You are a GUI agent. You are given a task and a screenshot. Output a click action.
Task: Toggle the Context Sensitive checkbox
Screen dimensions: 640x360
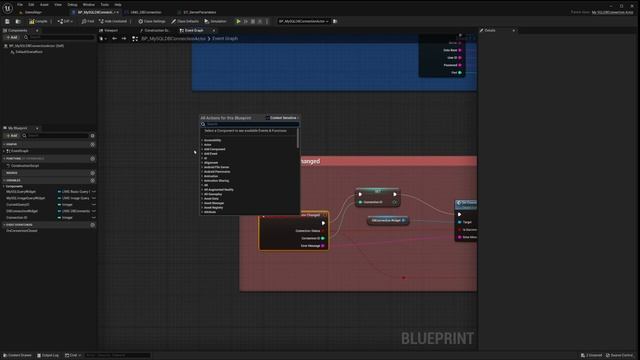point(268,118)
